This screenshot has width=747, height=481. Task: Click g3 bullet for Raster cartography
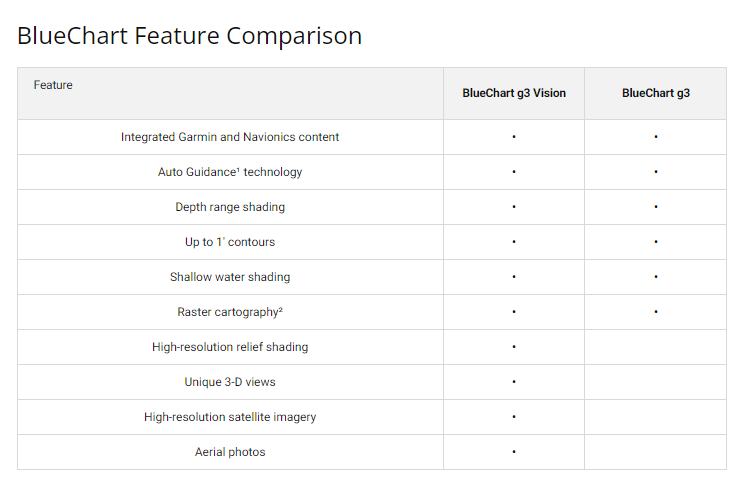pyautogui.click(x=656, y=312)
